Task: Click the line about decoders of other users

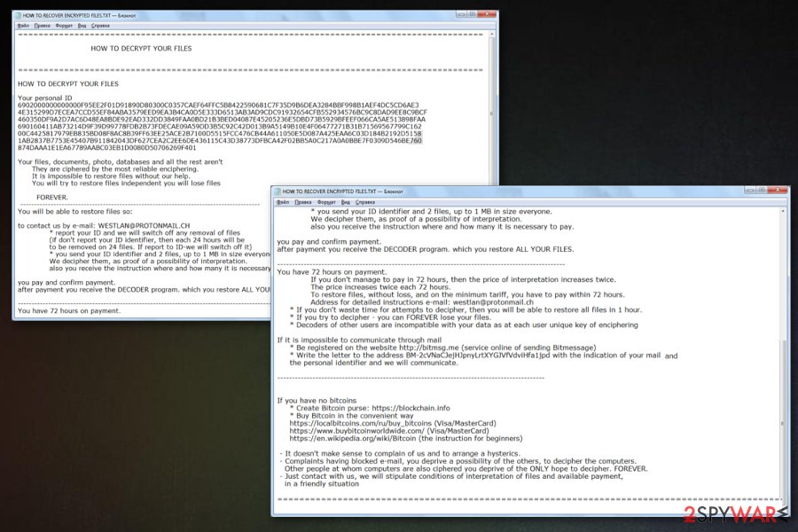Action: click(x=464, y=325)
